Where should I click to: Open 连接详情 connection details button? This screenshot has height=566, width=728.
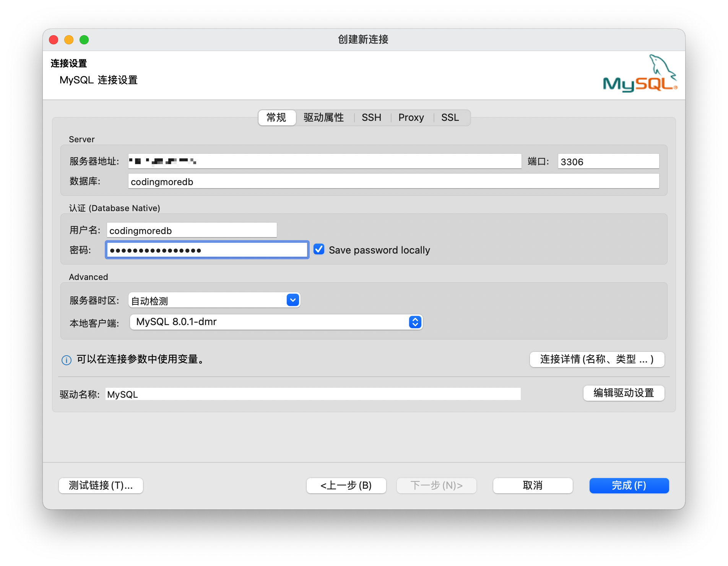tap(597, 359)
